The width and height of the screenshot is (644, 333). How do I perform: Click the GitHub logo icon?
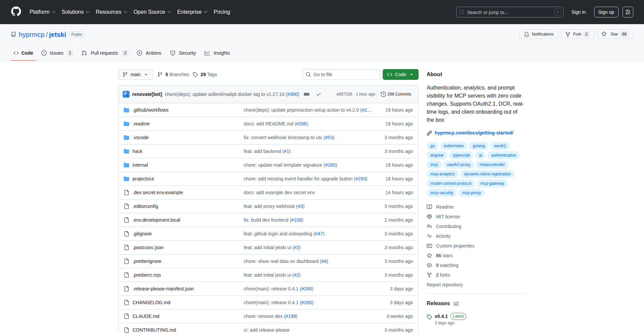click(16, 12)
